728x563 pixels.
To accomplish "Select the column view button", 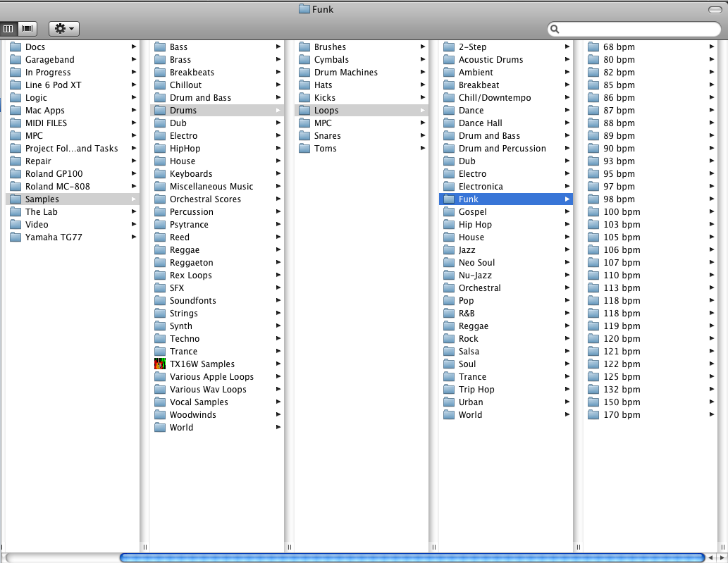I will 9,29.
